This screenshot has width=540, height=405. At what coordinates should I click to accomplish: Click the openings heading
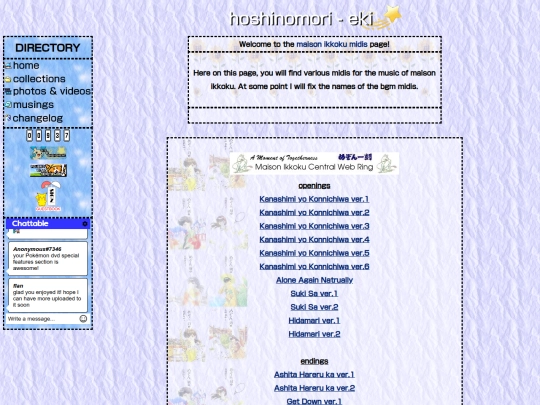pyautogui.click(x=314, y=186)
